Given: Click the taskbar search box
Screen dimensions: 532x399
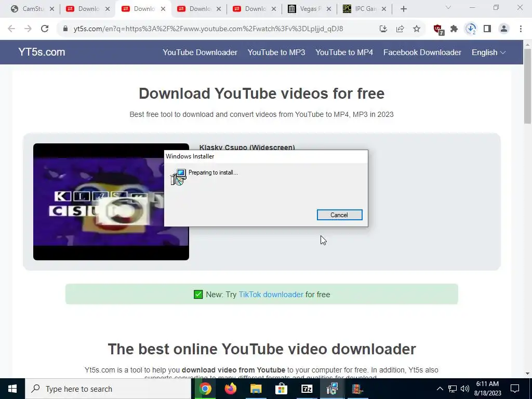Looking at the screenshot, I should pos(108,389).
